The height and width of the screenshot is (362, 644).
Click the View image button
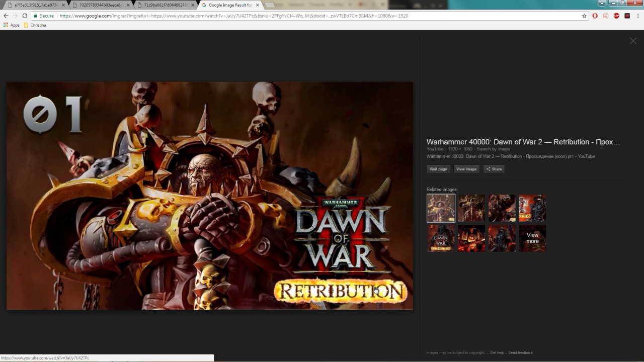(x=466, y=169)
